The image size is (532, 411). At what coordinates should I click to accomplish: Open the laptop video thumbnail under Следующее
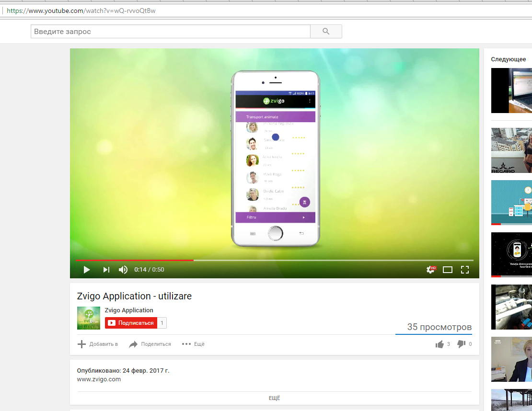[x=512, y=91]
